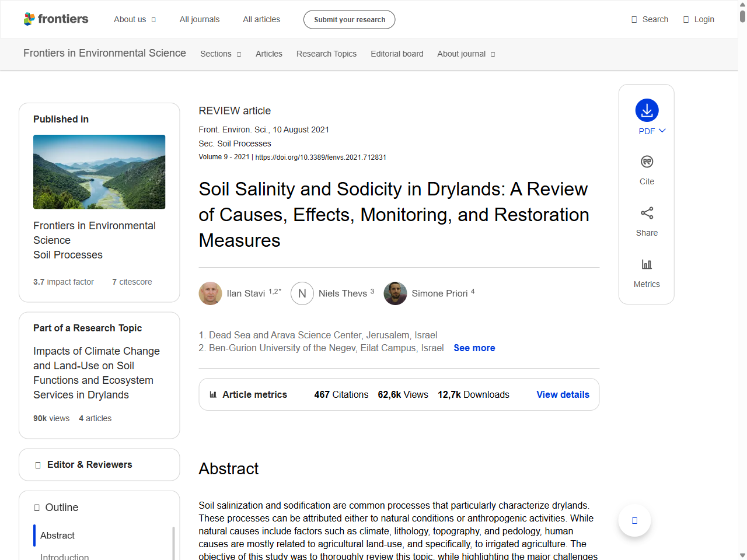The width and height of the screenshot is (747, 560).
Task: Click the Login text link
Action: point(704,19)
